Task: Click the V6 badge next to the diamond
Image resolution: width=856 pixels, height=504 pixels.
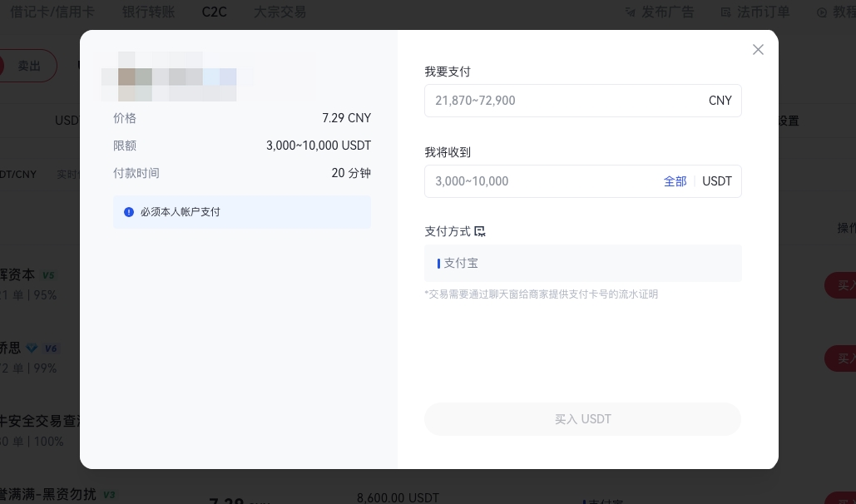Action: pyautogui.click(x=51, y=348)
